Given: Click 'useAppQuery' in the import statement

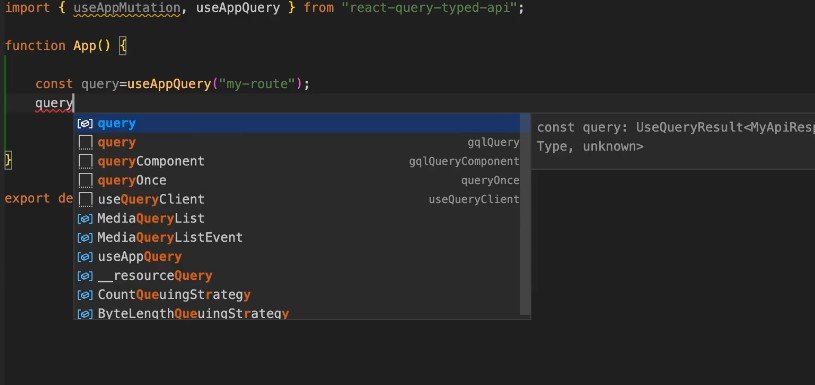Looking at the screenshot, I should click(x=238, y=8).
